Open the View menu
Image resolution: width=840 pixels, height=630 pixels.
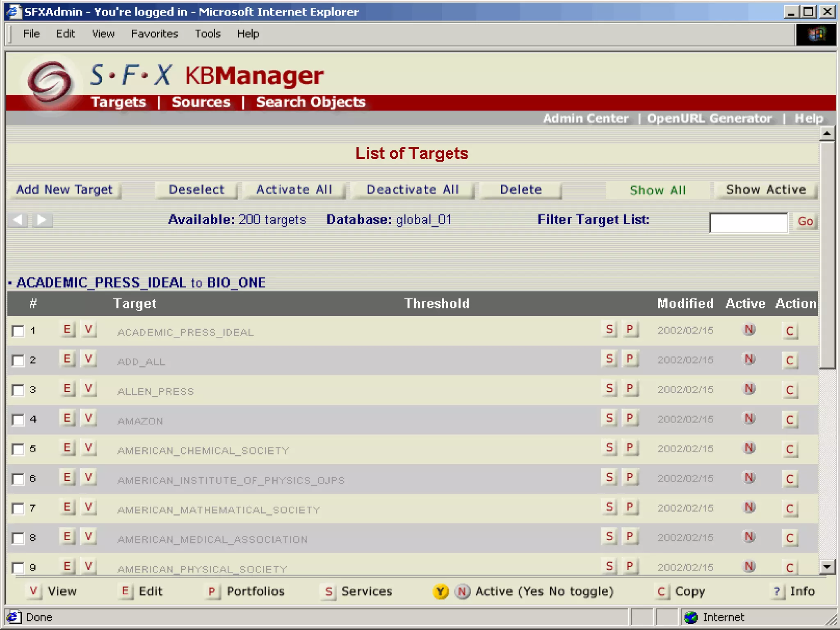coord(103,34)
